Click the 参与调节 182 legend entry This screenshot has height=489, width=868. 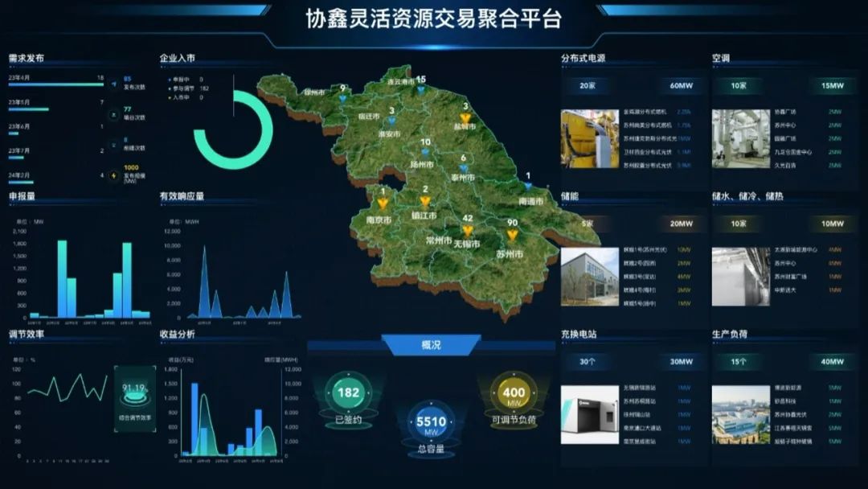click(x=189, y=88)
